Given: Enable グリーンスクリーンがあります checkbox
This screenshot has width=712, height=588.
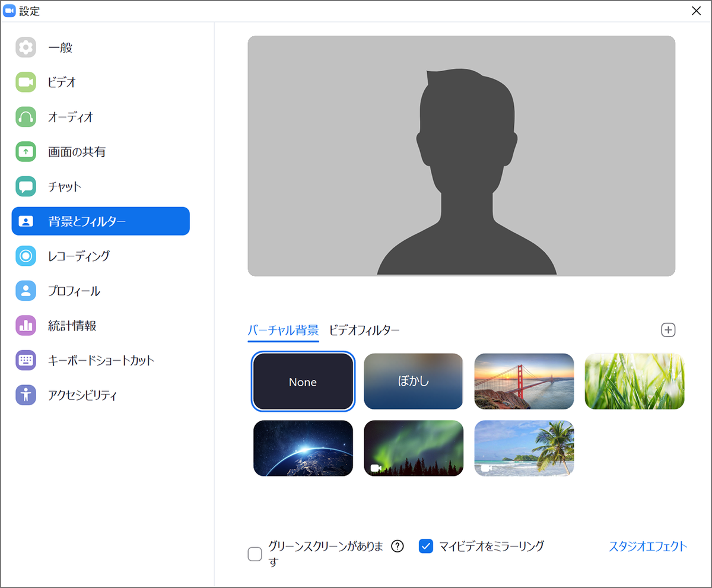Looking at the screenshot, I should [x=255, y=554].
